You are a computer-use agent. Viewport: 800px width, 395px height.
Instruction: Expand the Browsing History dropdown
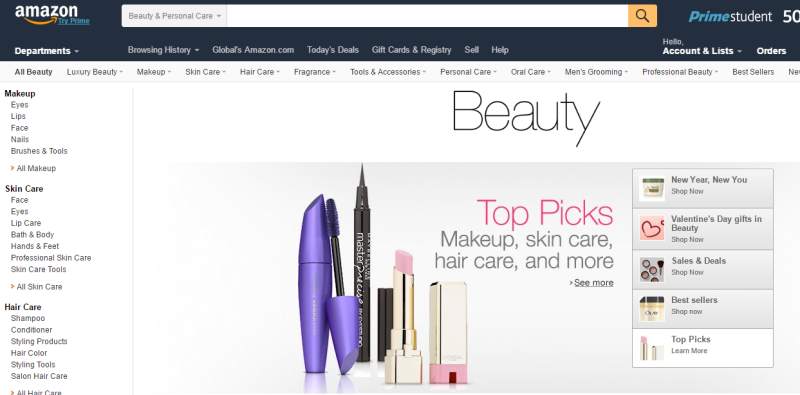163,50
